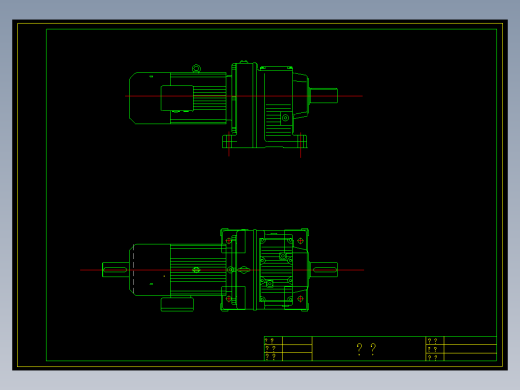The width and height of the screenshot is (520, 390).
Task: Click the terminal box beneath the bottom motor
Action: point(177,305)
